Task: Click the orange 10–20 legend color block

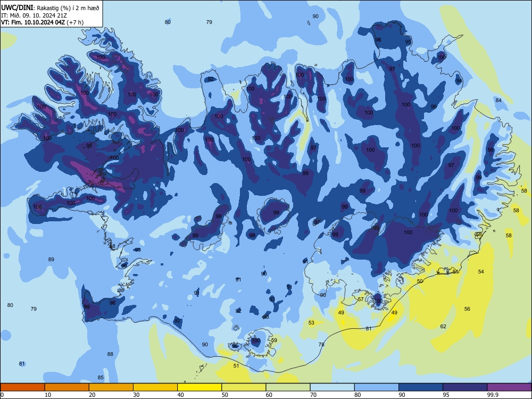Action: click(67, 387)
